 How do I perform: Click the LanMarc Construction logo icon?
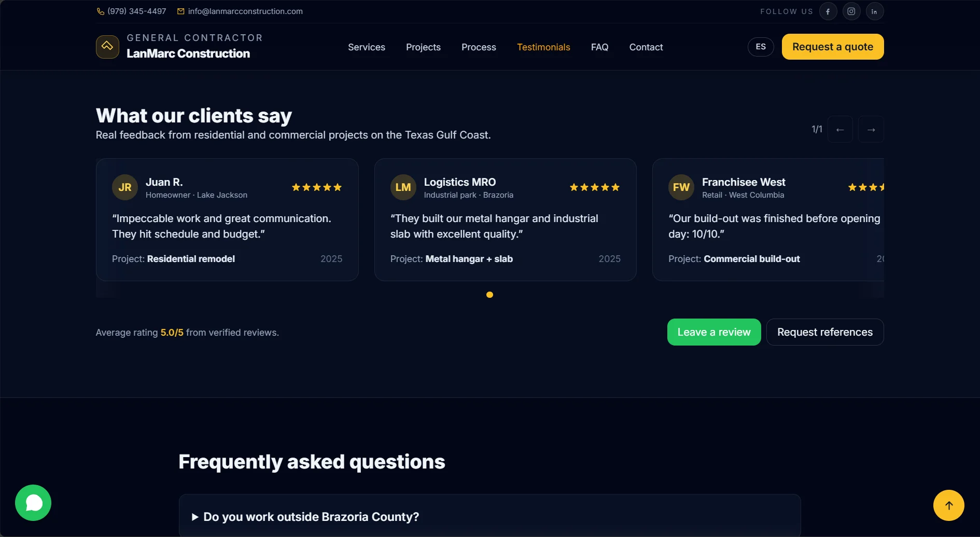point(107,47)
